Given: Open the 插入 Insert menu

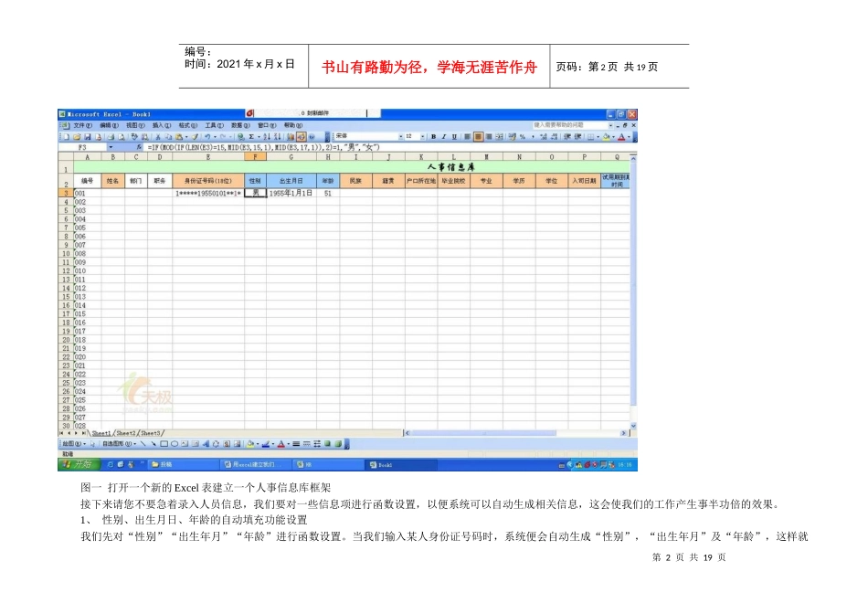Looking at the screenshot, I should click(x=162, y=125).
